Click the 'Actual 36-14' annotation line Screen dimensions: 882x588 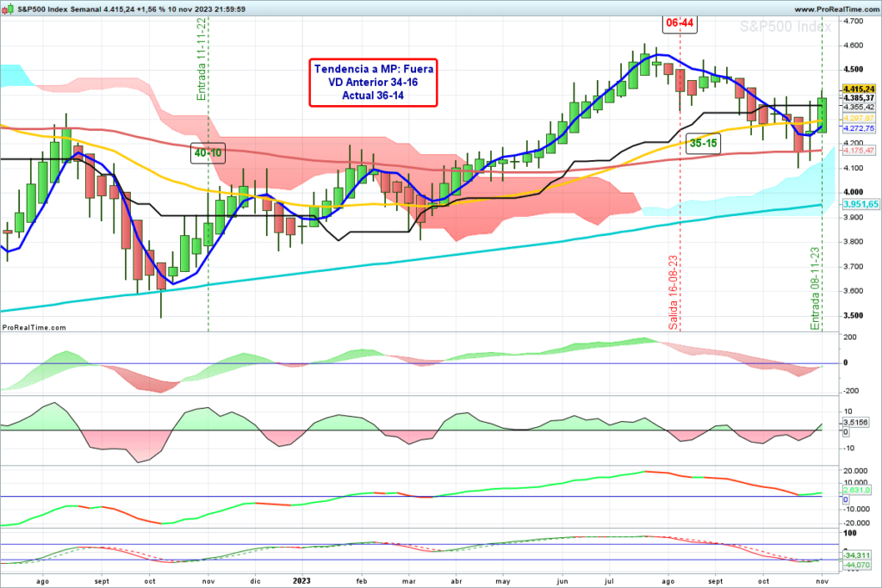coord(373,96)
